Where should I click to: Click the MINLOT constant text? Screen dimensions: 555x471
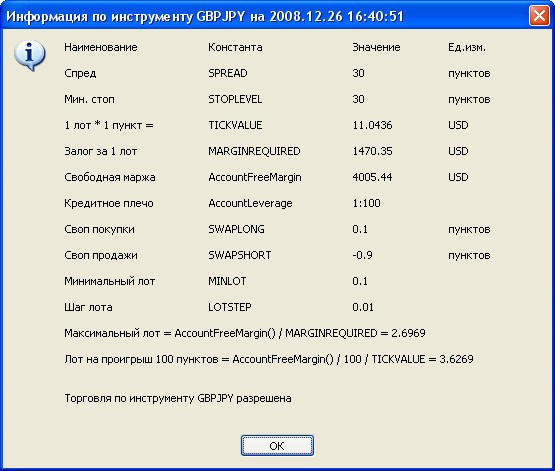(x=227, y=281)
